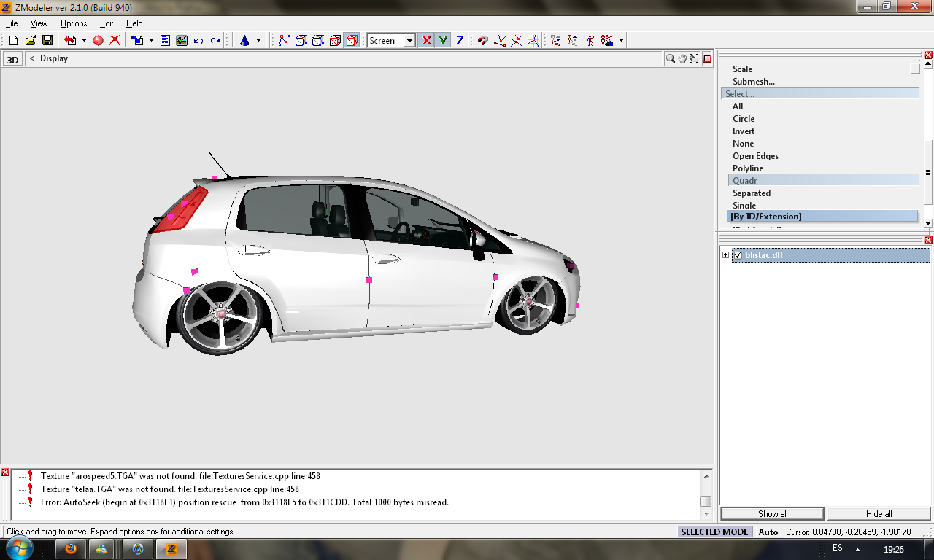
Task: Open the import/export file icon
Action: point(139,41)
